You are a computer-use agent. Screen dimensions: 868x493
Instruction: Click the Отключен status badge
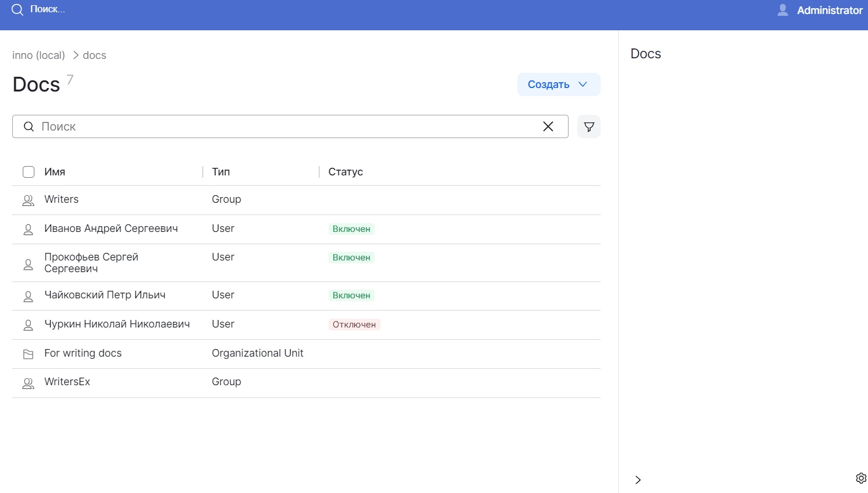(354, 325)
